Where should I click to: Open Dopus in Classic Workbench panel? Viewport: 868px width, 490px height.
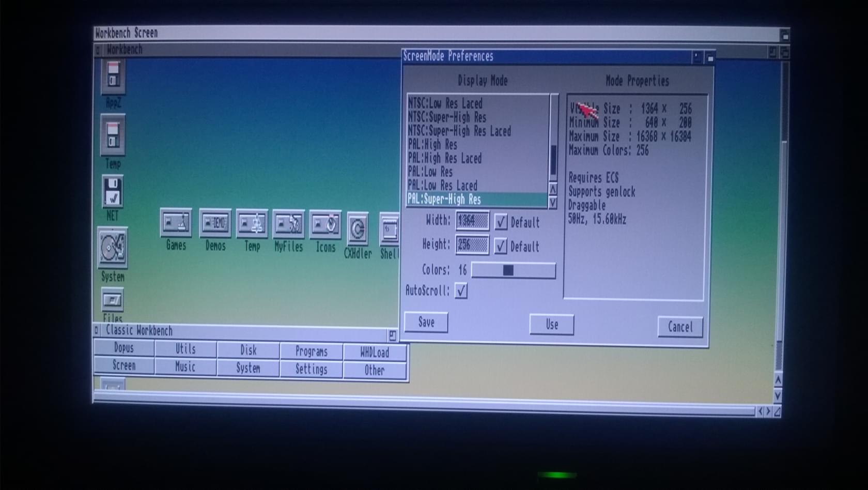point(124,348)
